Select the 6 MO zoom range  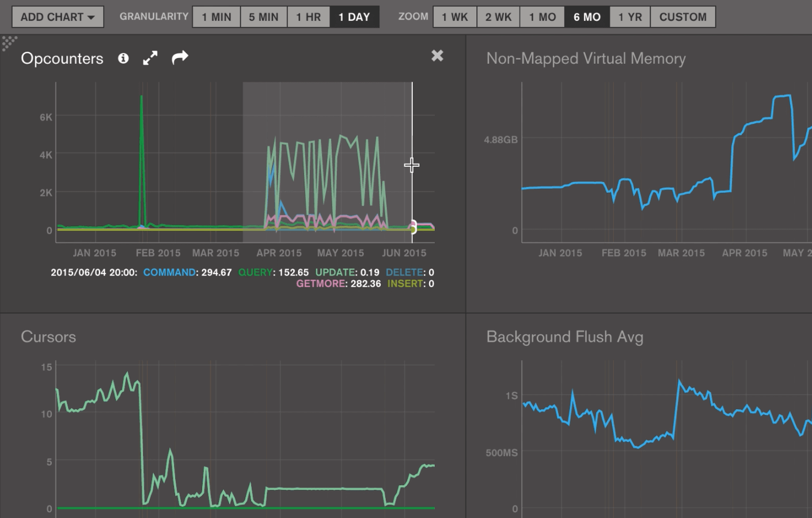pyautogui.click(x=587, y=17)
